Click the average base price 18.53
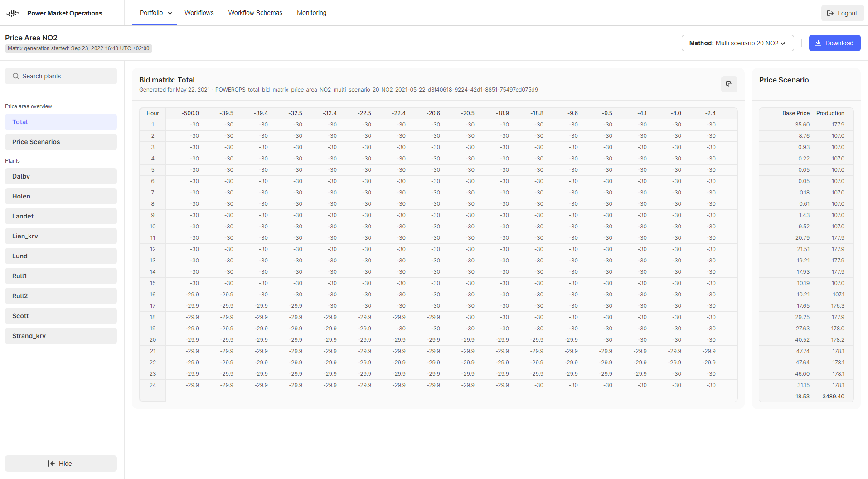The image size is (868, 479). coord(803,397)
